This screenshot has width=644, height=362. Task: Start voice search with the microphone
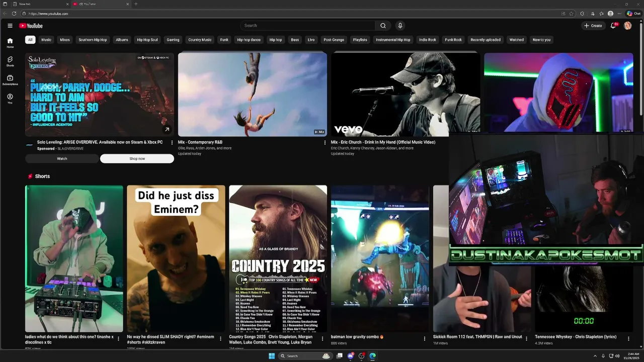(400, 26)
